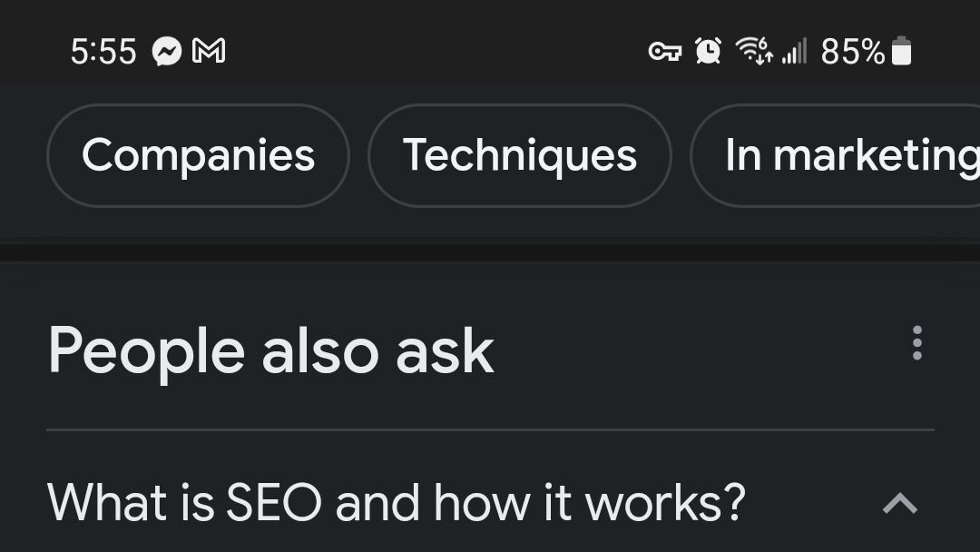Select the Techniques filter chip
The image size is (980, 552).
click(x=520, y=155)
